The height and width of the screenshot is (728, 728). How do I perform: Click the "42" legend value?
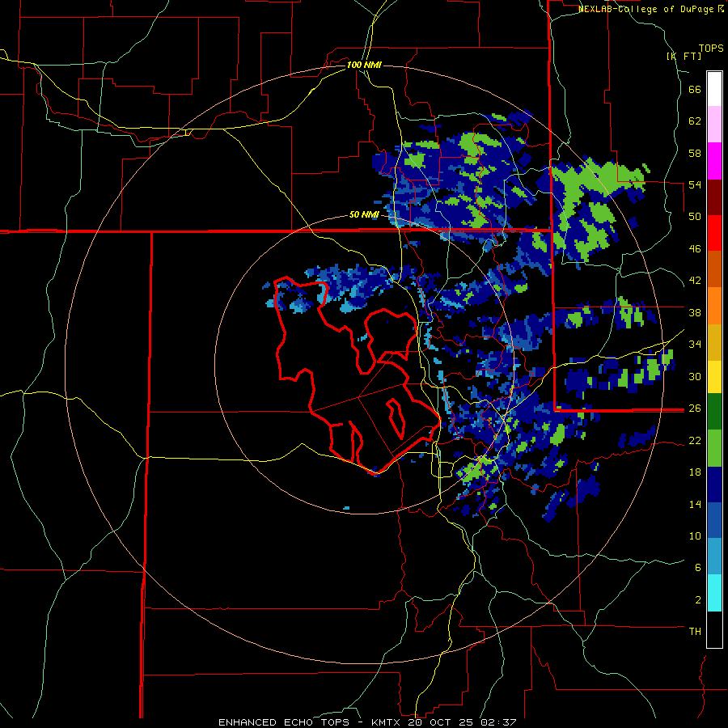pyautogui.click(x=695, y=281)
